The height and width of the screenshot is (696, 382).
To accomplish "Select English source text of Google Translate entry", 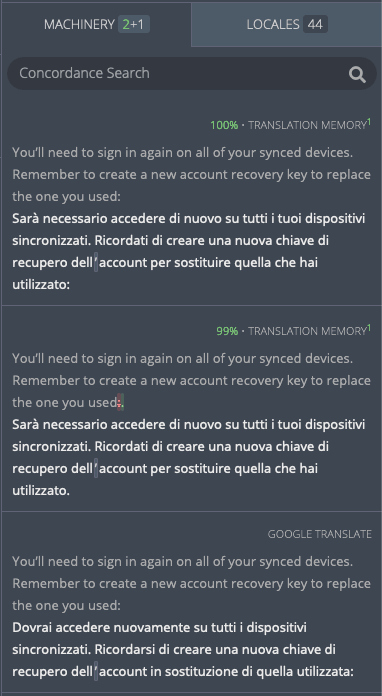I will [x=191, y=583].
